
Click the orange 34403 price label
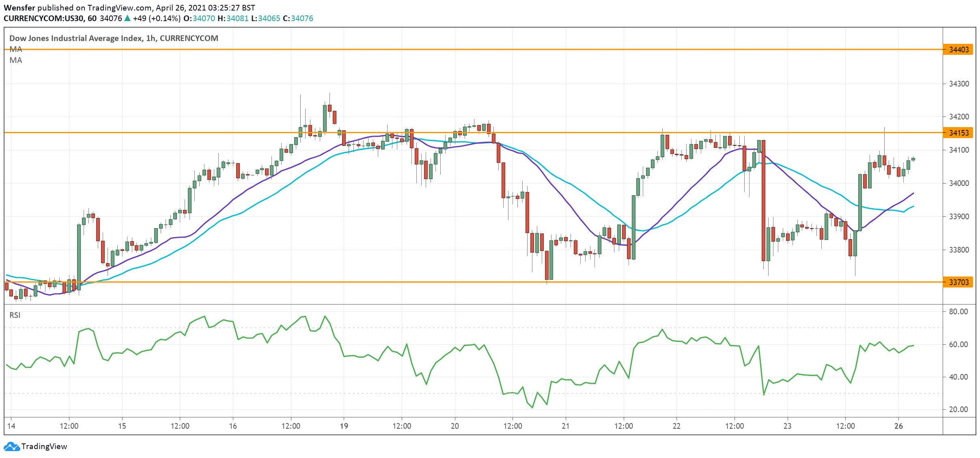pos(958,50)
